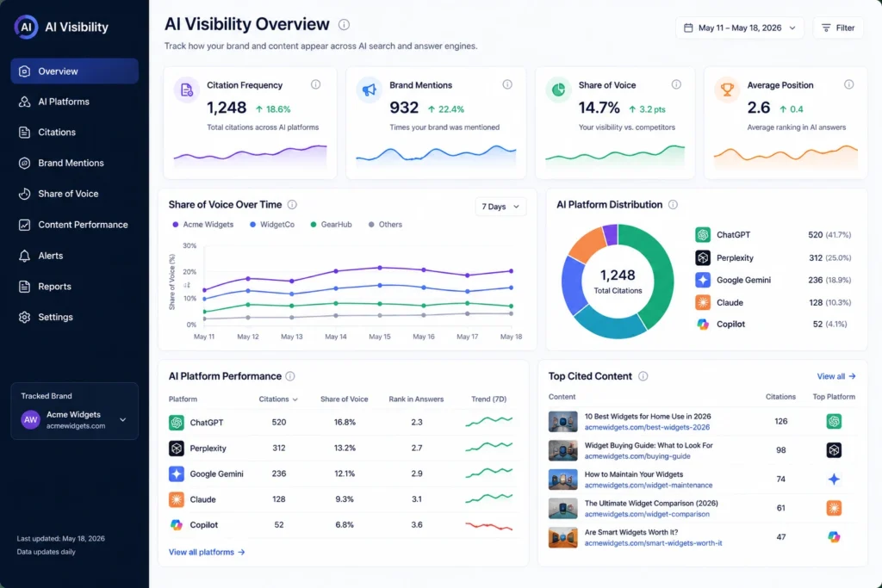Click the Brand Mentions megaphone icon
Image resolution: width=882 pixels, height=588 pixels.
click(369, 90)
